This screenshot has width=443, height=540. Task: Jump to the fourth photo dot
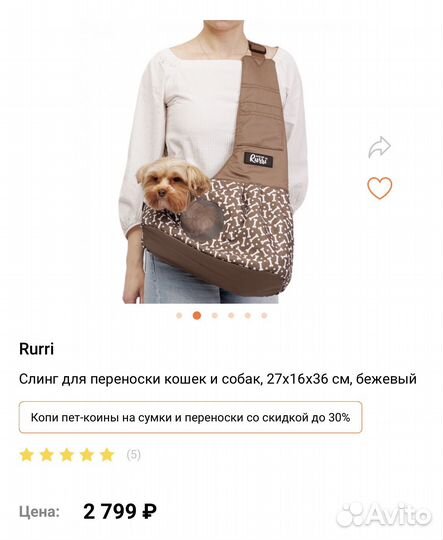pyautogui.click(x=231, y=315)
